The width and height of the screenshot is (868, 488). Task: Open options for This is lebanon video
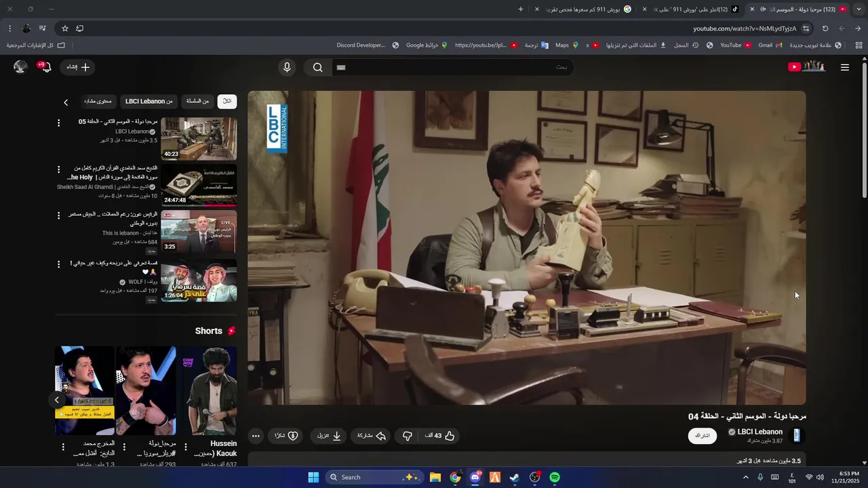[58, 216]
